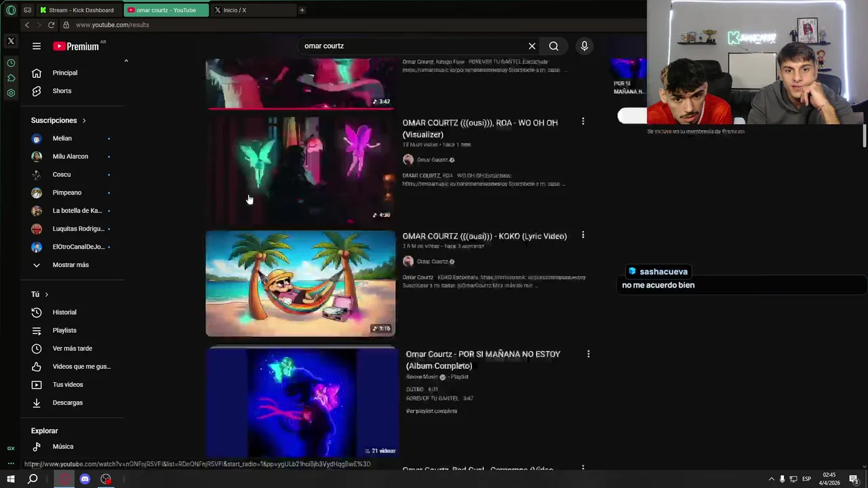The image size is (868, 488).
Task: Open Discord from the taskbar
Action: tap(85, 479)
